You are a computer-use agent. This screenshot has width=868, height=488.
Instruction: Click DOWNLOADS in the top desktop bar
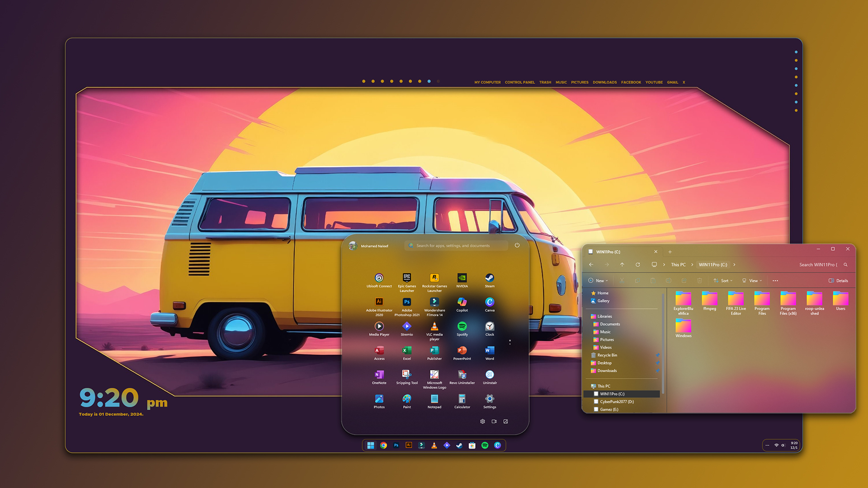tap(604, 82)
